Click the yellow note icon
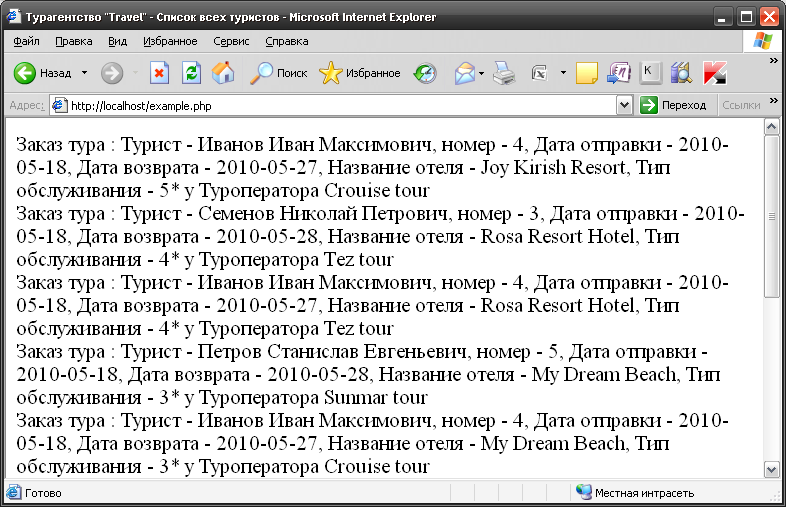 click(586, 73)
